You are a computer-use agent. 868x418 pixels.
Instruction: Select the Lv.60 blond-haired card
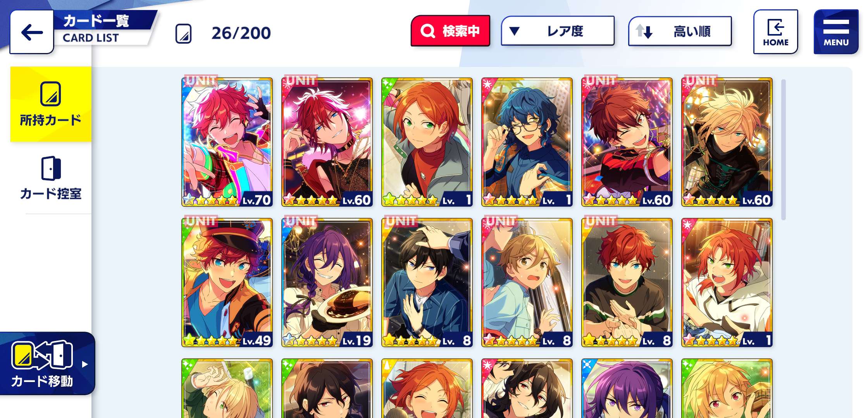click(x=727, y=142)
